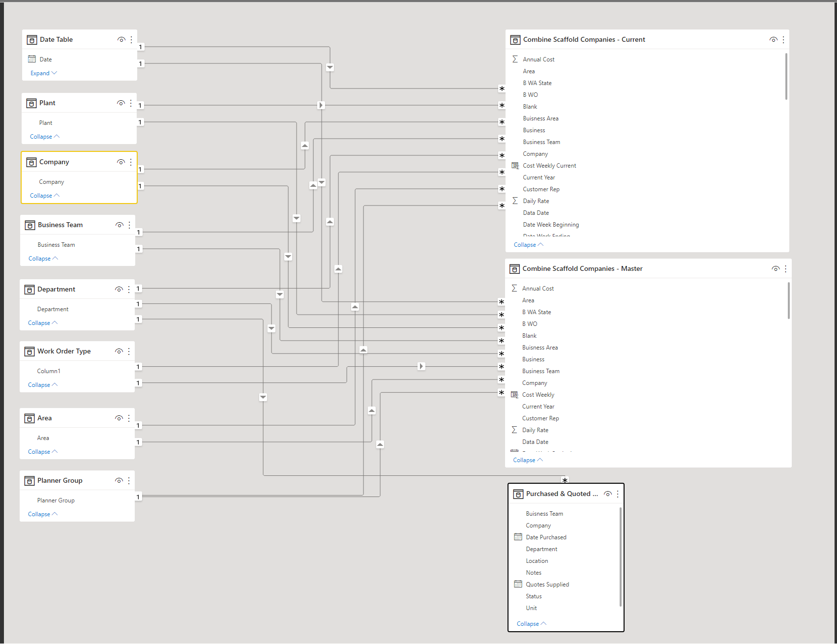Image resolution: width=837 pixels, height=644 pixels.
Task: Select the Column1 field in Work Order Type
Action: pos(49,371)
